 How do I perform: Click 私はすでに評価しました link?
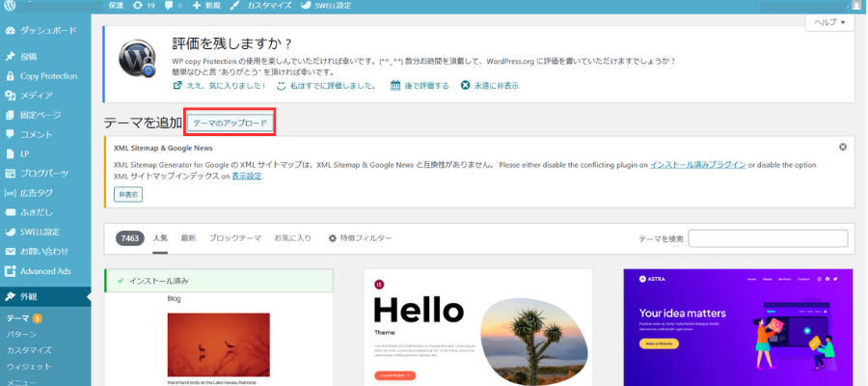coord(326,86)
